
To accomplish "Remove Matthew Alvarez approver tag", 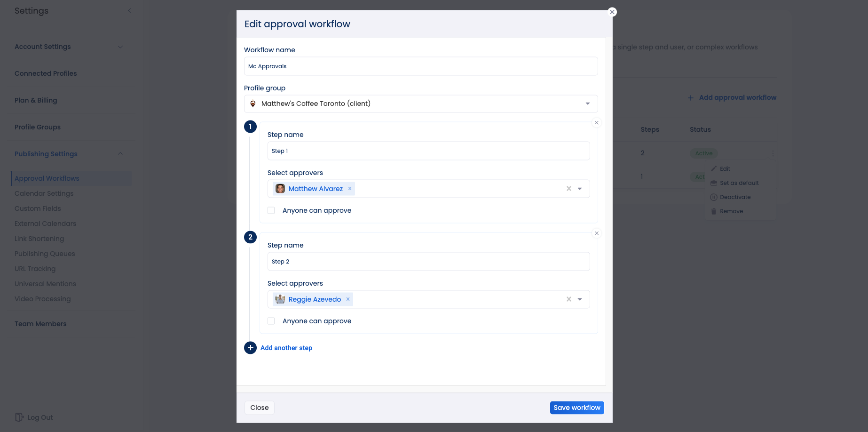I will pos(350,189).
